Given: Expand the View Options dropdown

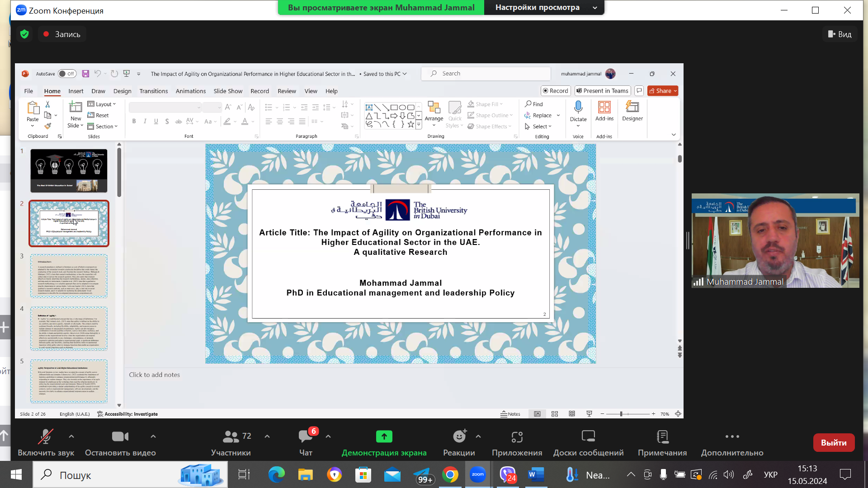Looking at the screenshot, I should coord(543,7).
